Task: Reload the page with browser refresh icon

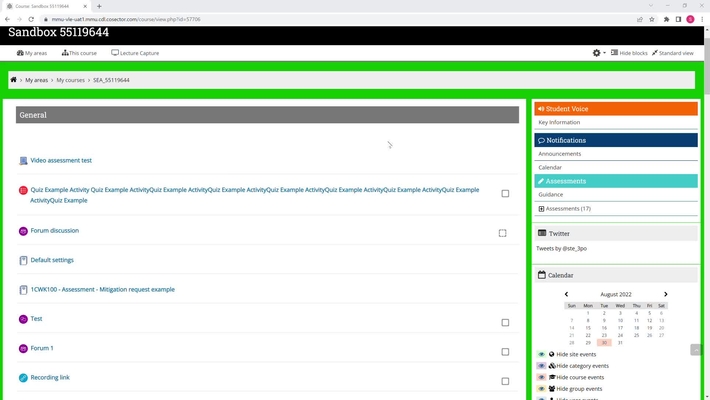Action: click(x=32, y=19)
